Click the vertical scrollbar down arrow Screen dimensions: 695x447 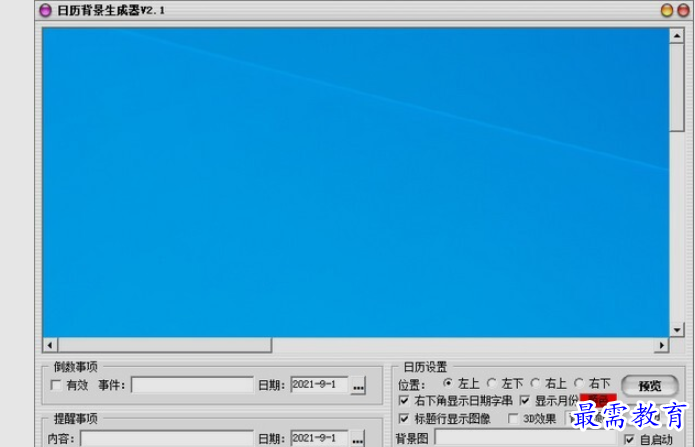click(x=676, y=329)
